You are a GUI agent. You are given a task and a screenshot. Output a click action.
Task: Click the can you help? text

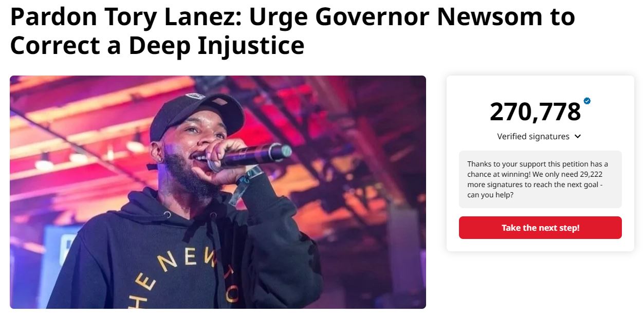pos(490,195)
